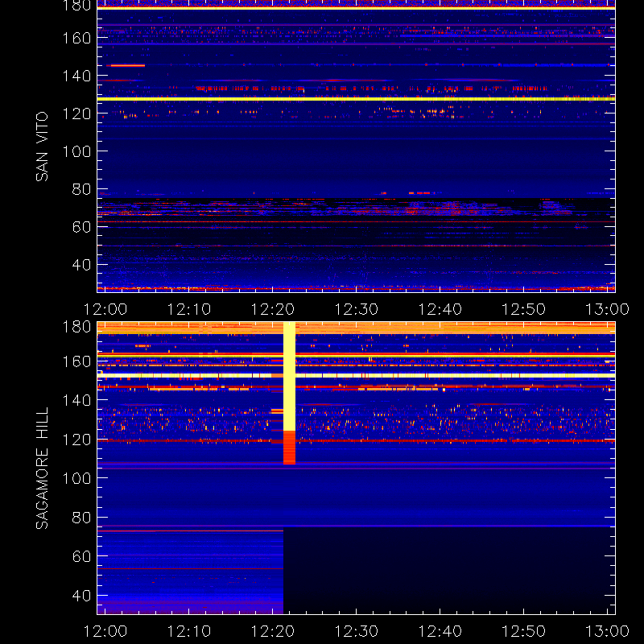Pick the 140 frequency tick on San Vito
Viewport: 644px width, 644px height.
click(76, 76)
